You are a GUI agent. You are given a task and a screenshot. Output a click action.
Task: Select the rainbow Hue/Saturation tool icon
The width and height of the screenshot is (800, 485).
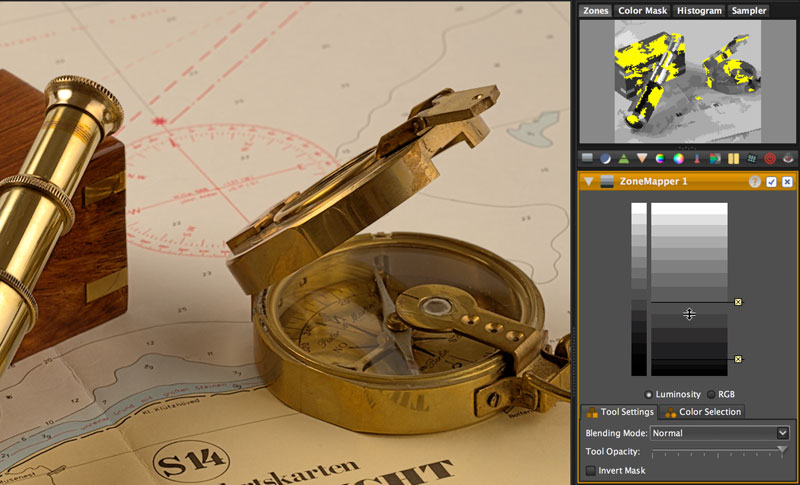(x=660, y=159)
